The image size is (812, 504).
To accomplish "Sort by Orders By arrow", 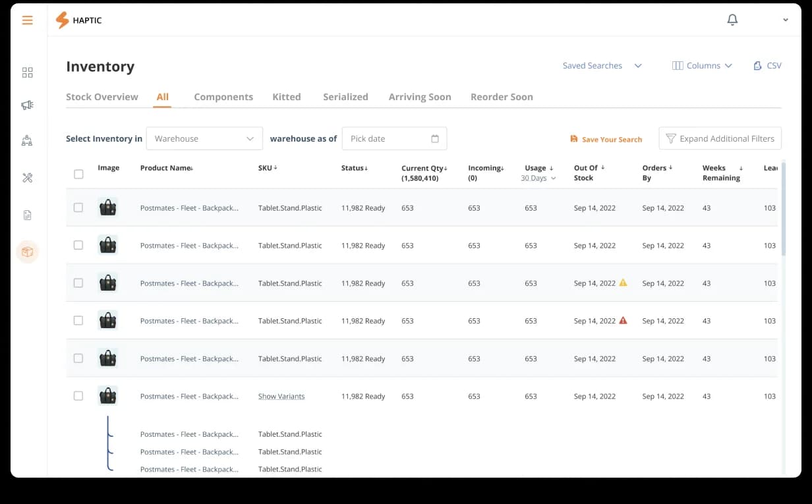I will click(x=670, y=168).
